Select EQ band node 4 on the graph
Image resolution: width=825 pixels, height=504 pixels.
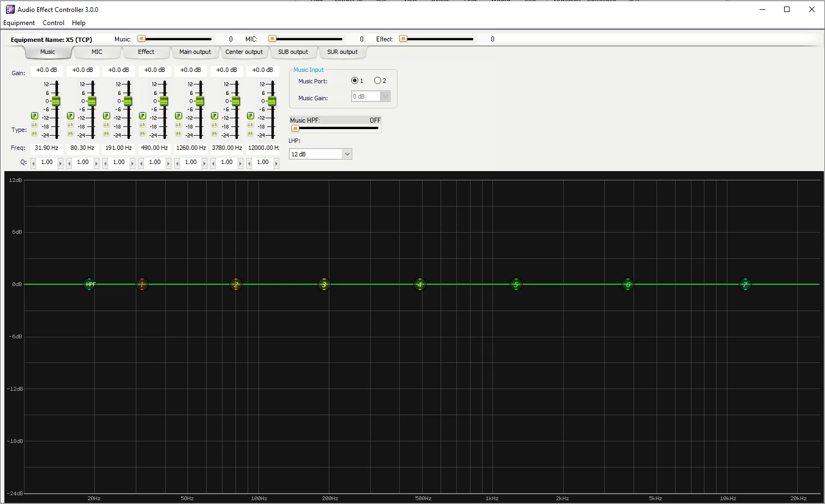[419, 284]
